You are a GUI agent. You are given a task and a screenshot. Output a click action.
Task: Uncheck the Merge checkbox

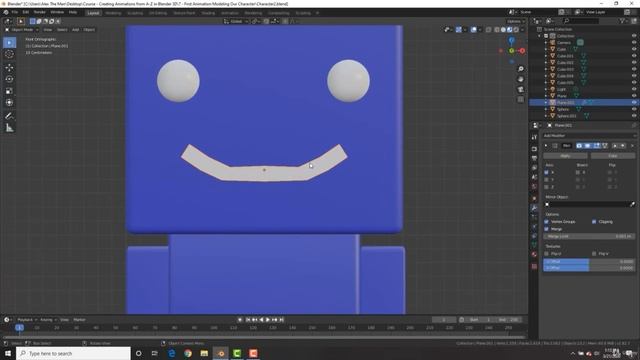click(547, 229)
